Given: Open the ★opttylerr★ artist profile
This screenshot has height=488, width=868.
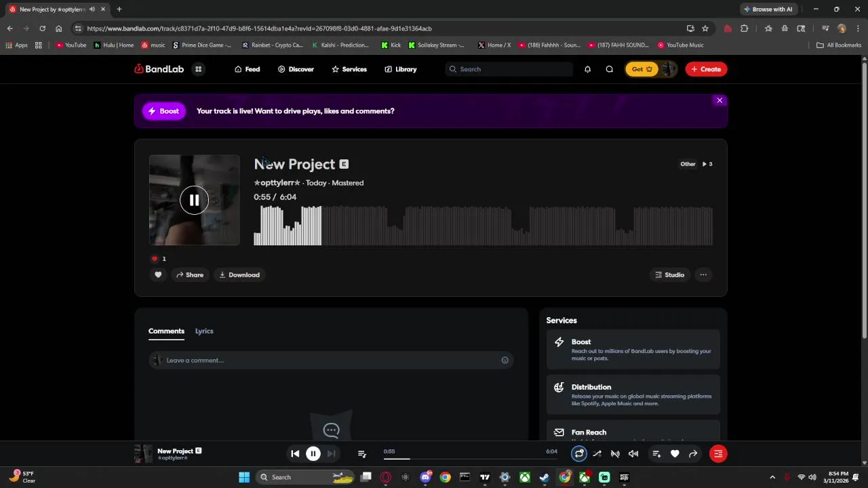Looking at the screenshot, I should pyautogui.click(x=277, y=183).
